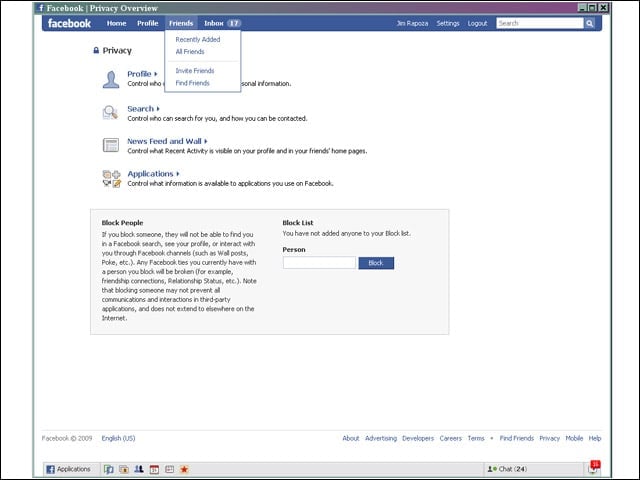Open the Mobile footer link
Screen dimensions: 640x480
coord(574,438)
